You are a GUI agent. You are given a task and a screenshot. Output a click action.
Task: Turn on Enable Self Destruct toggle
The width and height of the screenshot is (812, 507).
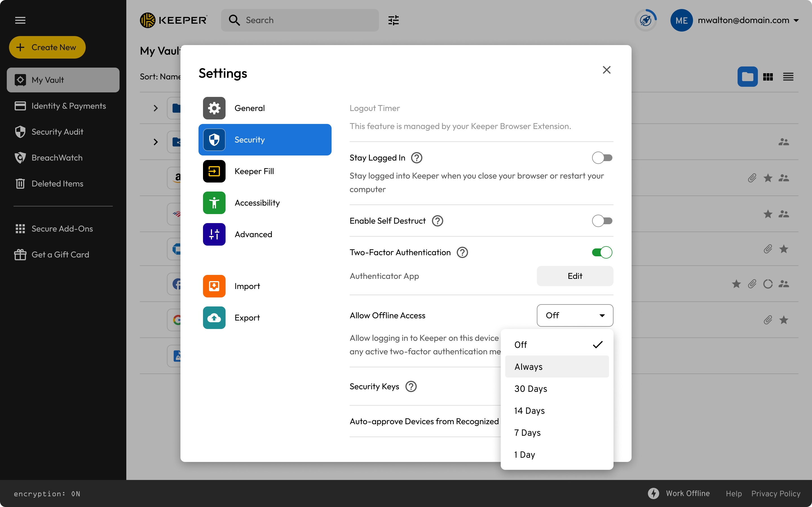(x=602, y=221)
